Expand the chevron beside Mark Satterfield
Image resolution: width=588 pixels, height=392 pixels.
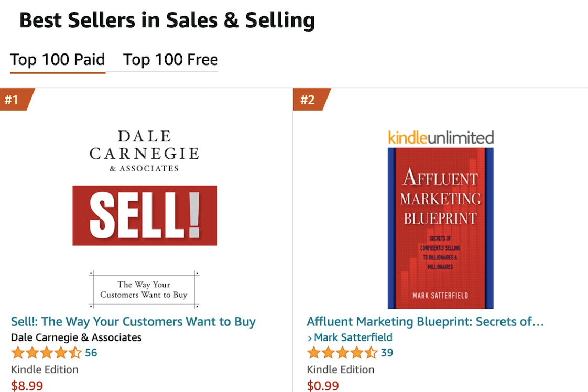coord(310,337)
